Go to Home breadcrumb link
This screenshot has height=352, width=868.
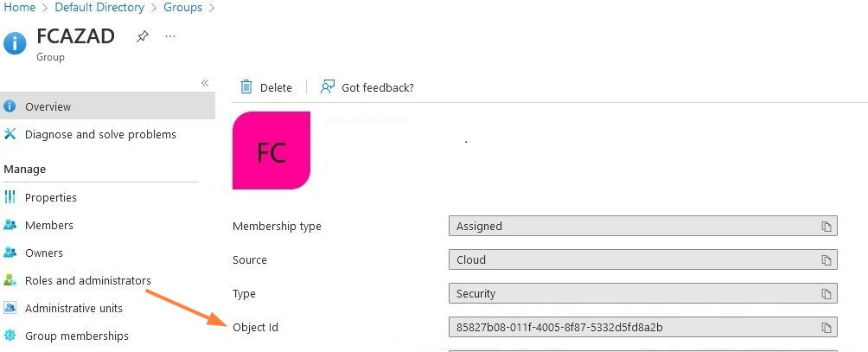point(20,8)
